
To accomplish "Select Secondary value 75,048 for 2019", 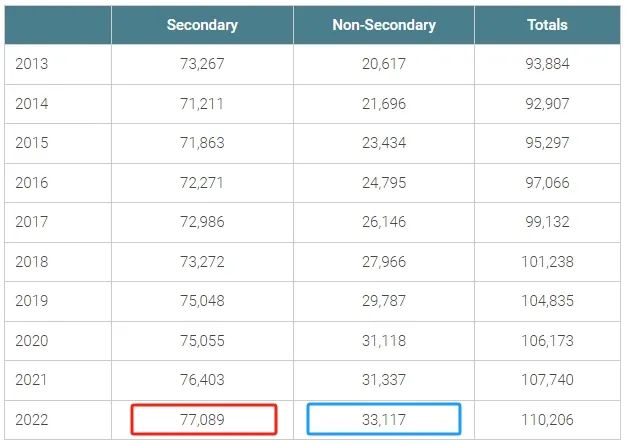I will coord(203,301).
